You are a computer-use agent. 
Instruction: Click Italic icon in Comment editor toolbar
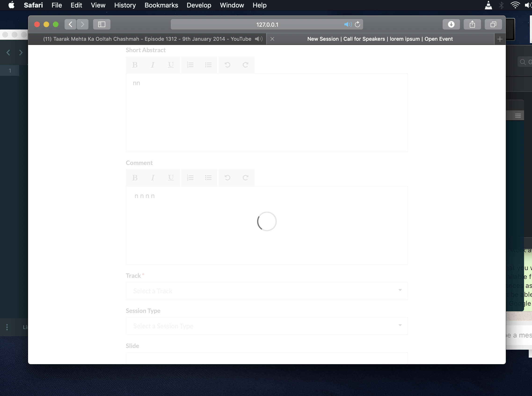click(153, 178)
